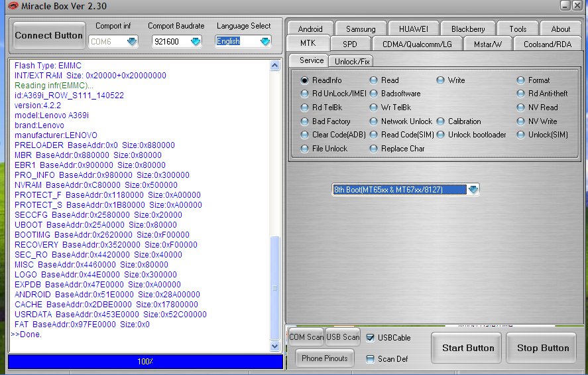The image size is (588, 375).
Task: Open the Comport Baudrate dropdown arrow
Action: pos(196,41)
